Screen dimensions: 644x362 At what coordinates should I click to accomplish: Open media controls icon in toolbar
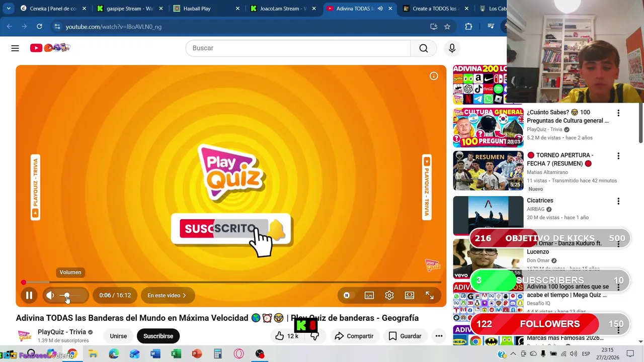pos(491,27)
